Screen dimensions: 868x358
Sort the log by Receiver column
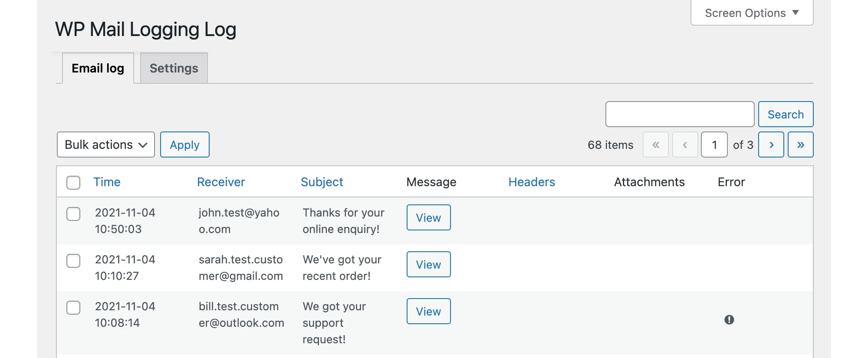[x=221, y=182]
